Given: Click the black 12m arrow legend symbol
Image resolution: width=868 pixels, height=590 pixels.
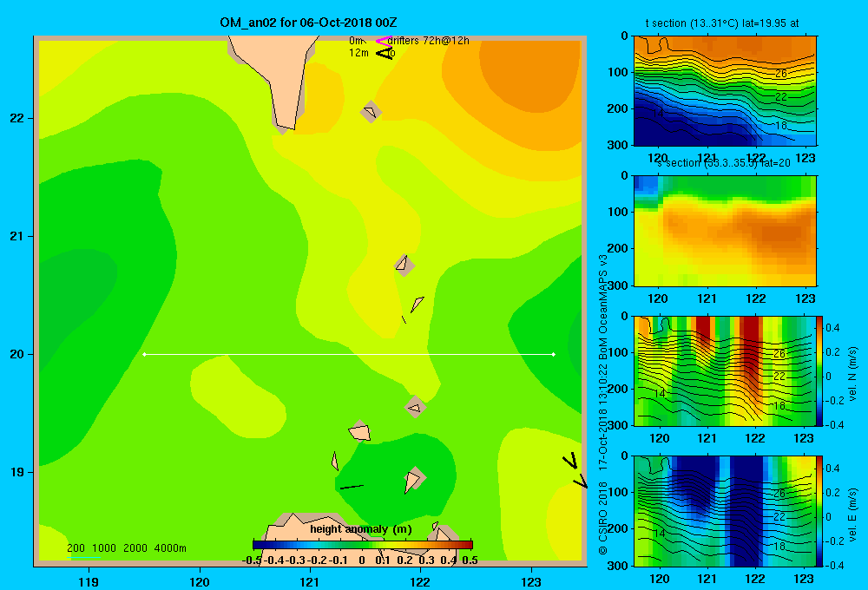Looking at the screenshot, I should [x=385, y=53].
